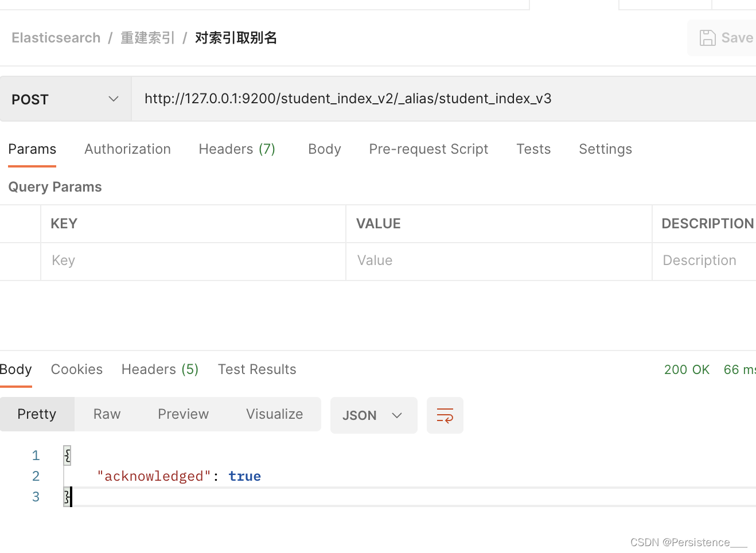Click line number 3 in response
The height and width of the screenshot is (553, 756).
tap(36, 497)
